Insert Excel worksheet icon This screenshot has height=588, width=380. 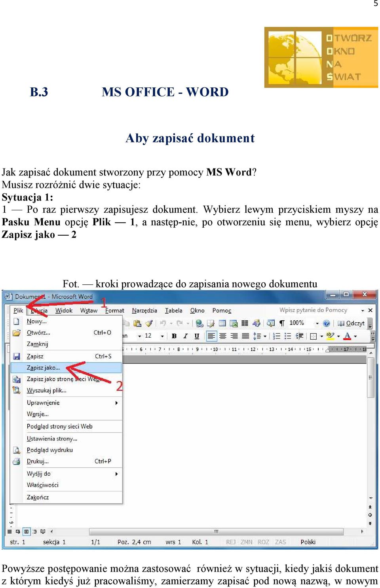click(x=234, y=323)
